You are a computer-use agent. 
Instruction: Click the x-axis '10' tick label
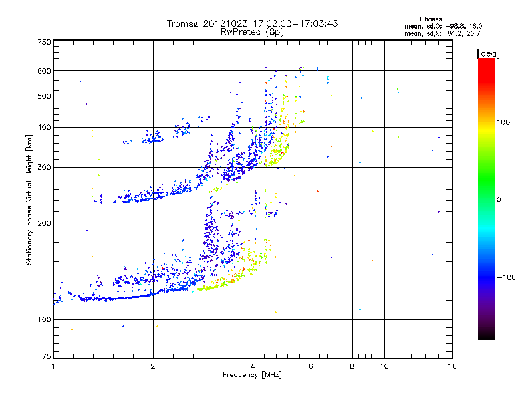384,366
